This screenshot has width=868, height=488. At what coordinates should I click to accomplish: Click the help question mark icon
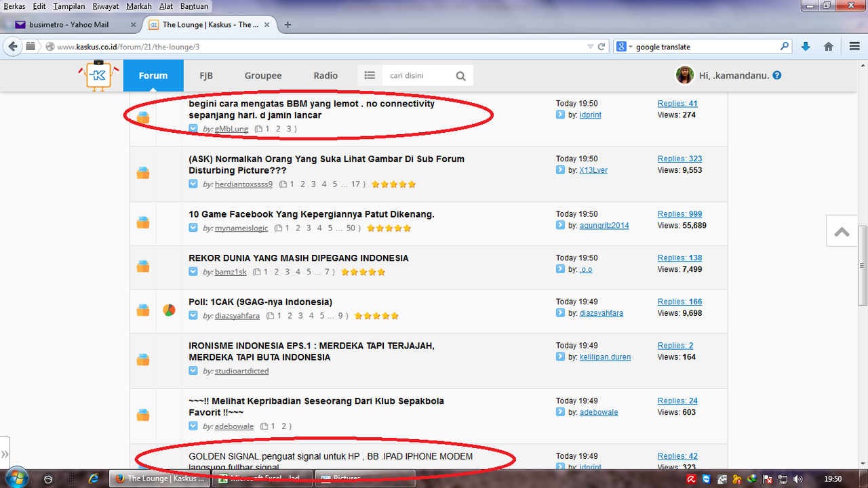(777, 76)
